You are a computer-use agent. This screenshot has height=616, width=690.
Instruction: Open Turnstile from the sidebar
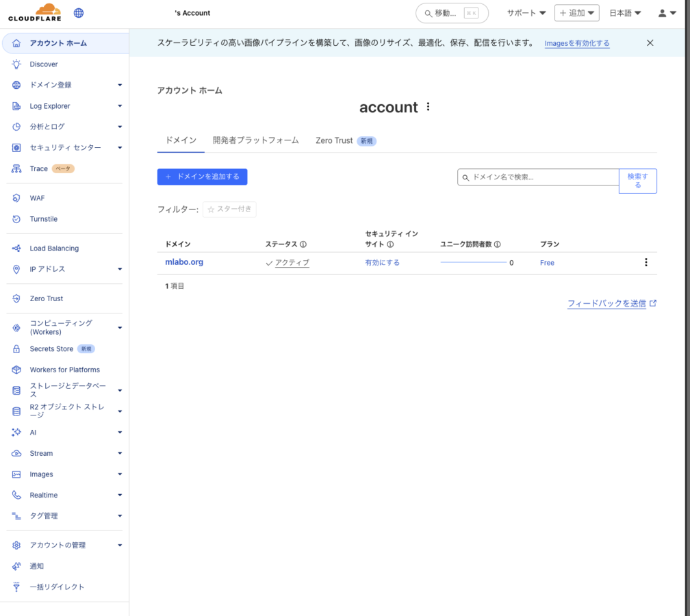(43, 218)
